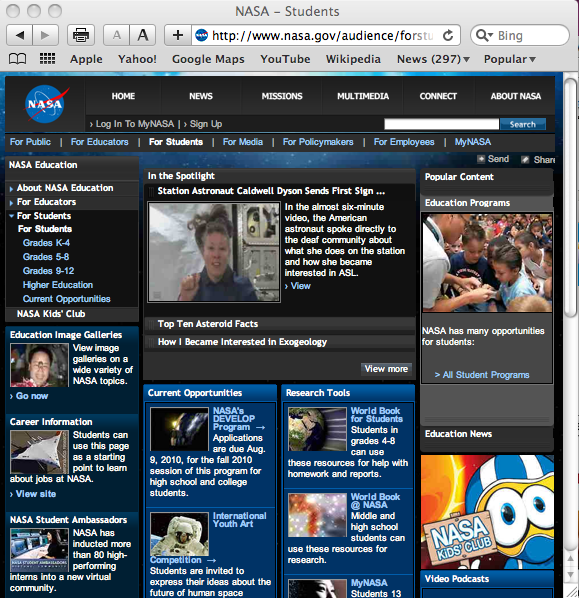Open Higher Education link
The height and width of the screenshot is (598, 579).
(x=58, y=285)
